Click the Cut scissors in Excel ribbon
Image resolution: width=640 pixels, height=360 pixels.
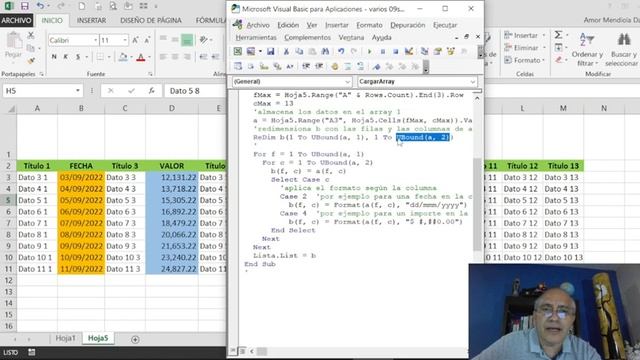(x=31, y=36)
